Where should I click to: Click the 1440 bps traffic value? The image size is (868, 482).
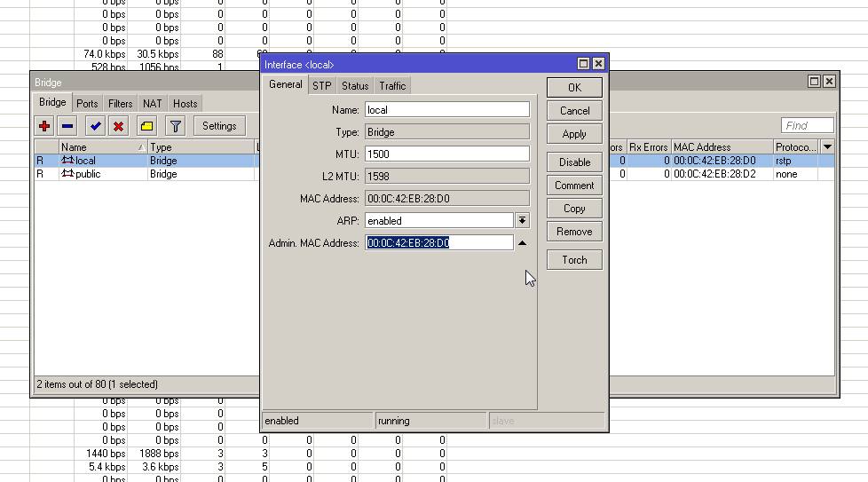tap(106, 454)
